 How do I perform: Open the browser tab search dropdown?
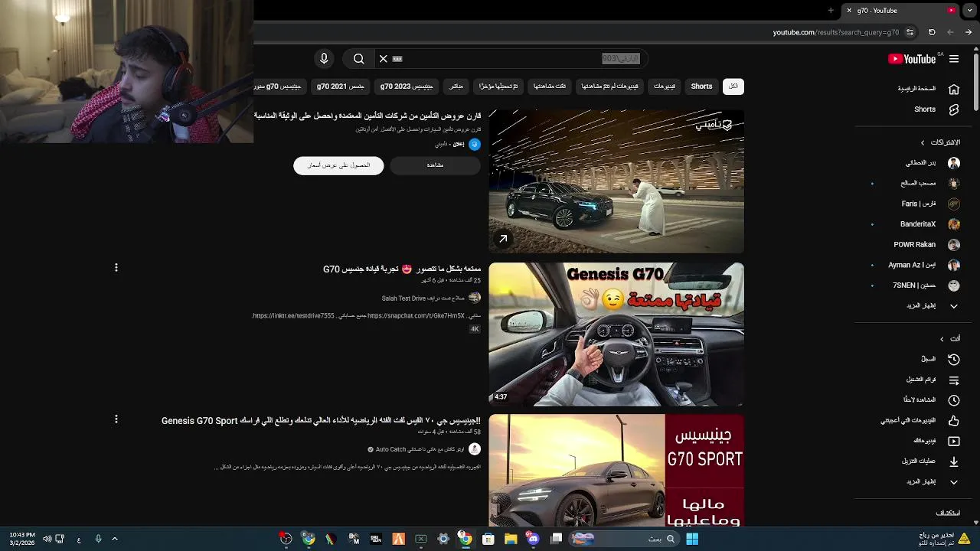(x=970, y=11)
